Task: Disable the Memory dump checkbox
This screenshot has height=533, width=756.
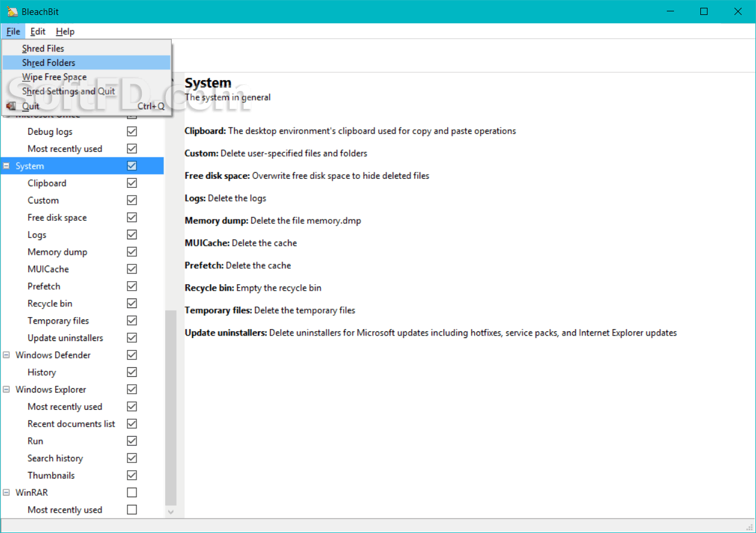Action: (132, 252)
